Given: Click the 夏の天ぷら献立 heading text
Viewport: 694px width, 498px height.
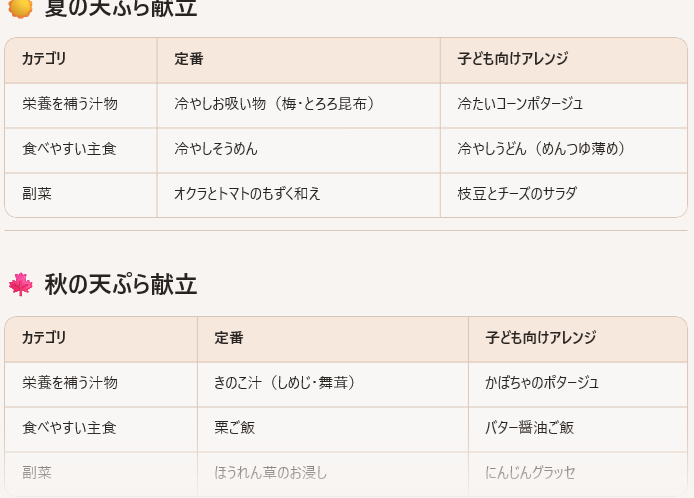Looking at the screenshot, I should (x=120, y=8).
